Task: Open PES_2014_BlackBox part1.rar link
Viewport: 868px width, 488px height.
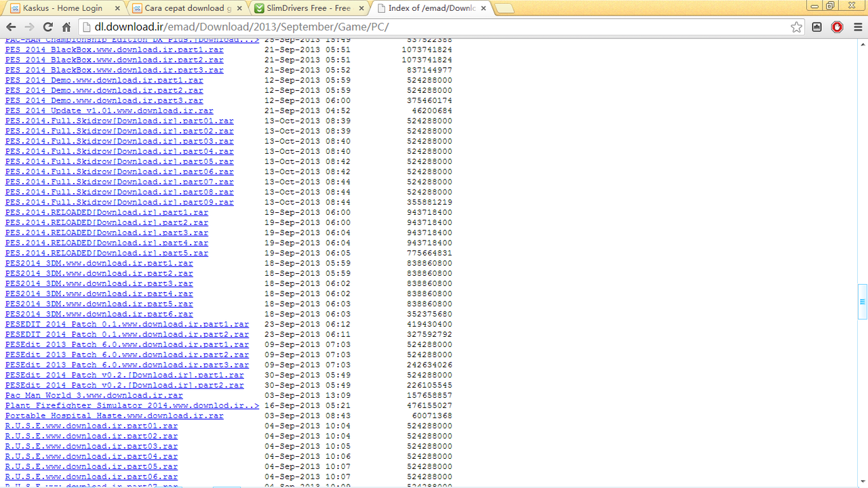Action: (115, 49)
